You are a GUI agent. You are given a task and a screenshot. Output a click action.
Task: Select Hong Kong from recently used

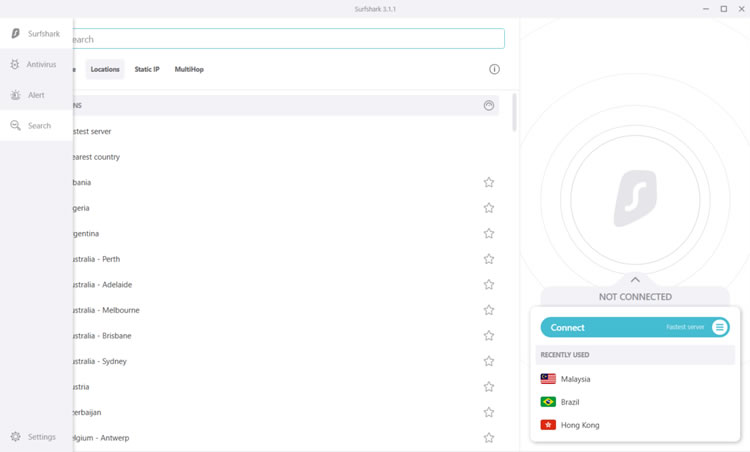pyautogui.click(x=635, y=425)
